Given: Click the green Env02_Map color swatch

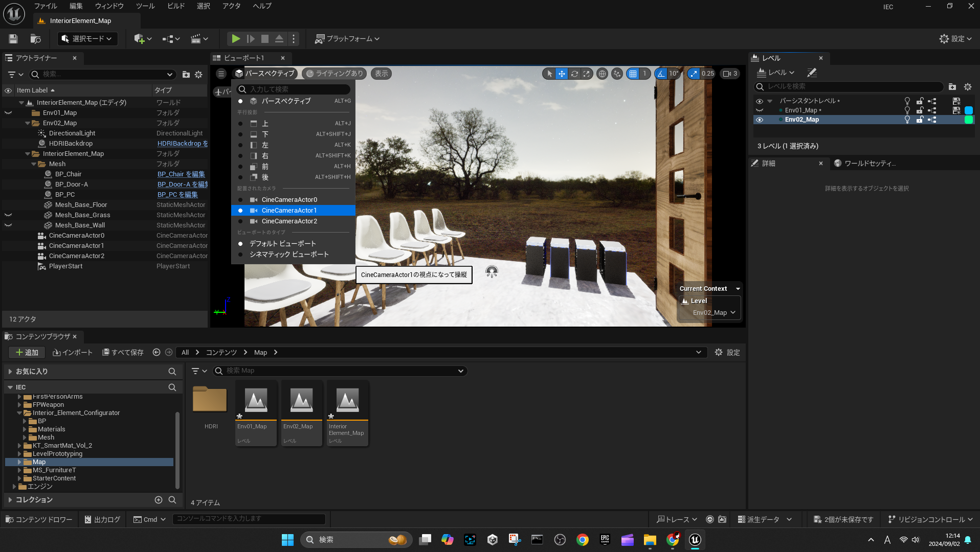Looking at the screenshot, I should click(x=968, y=120).
